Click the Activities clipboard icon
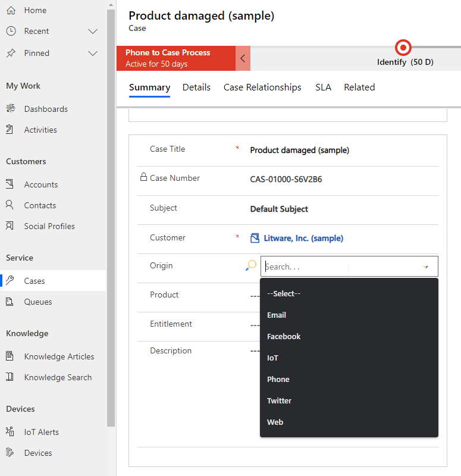 (x=10, y=129)
